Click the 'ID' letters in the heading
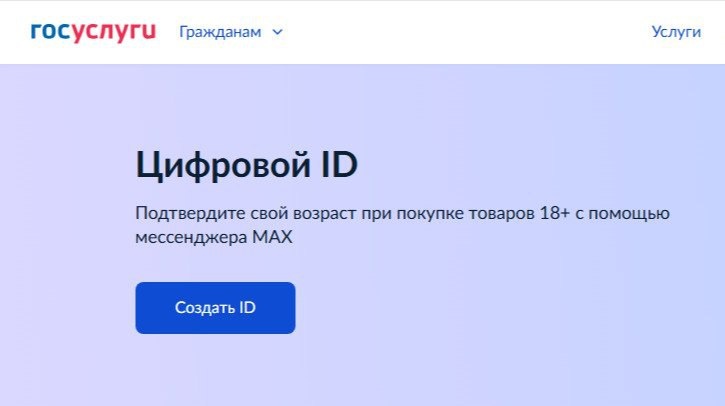725x406 pixels. [339, 164]
